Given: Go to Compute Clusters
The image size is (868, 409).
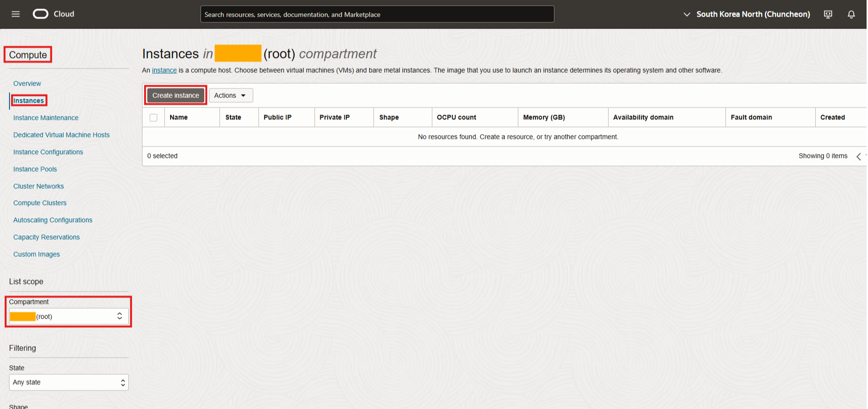Looking at the screenshot, I should (40, 203).
